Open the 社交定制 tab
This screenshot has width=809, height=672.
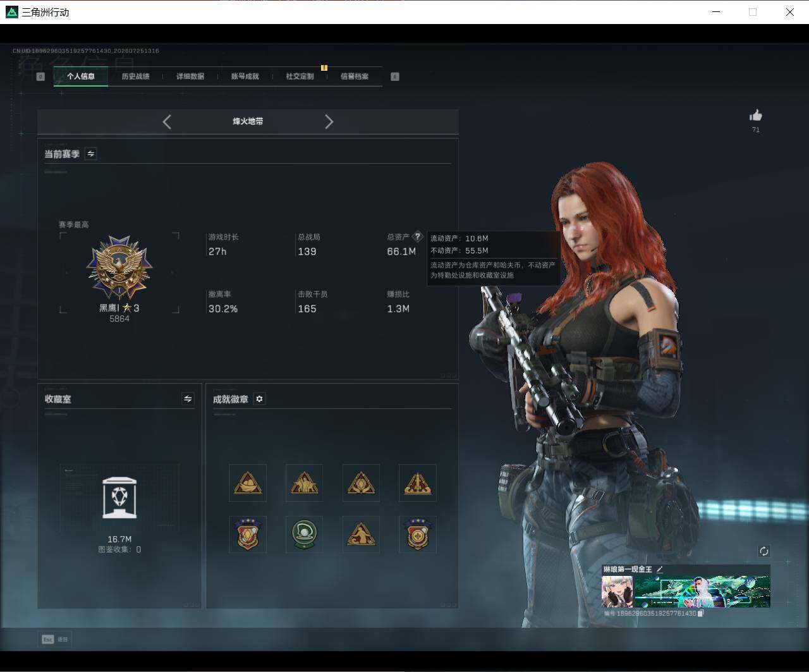300,76
